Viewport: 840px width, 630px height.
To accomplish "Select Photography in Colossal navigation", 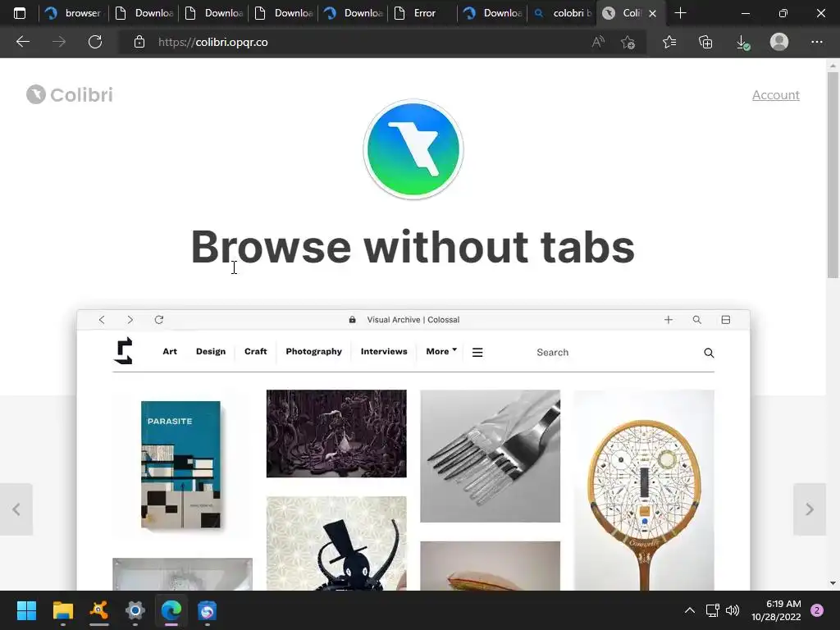I will pos(313,351).
